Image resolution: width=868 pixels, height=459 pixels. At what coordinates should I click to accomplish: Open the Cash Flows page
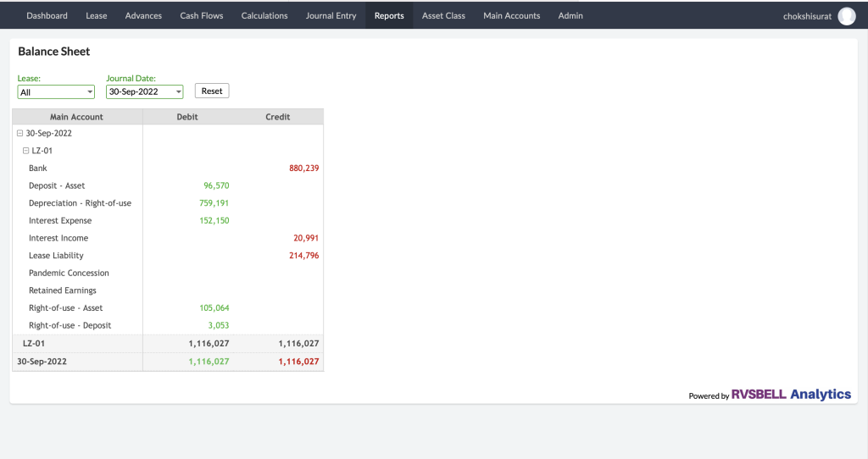(202, 16)
